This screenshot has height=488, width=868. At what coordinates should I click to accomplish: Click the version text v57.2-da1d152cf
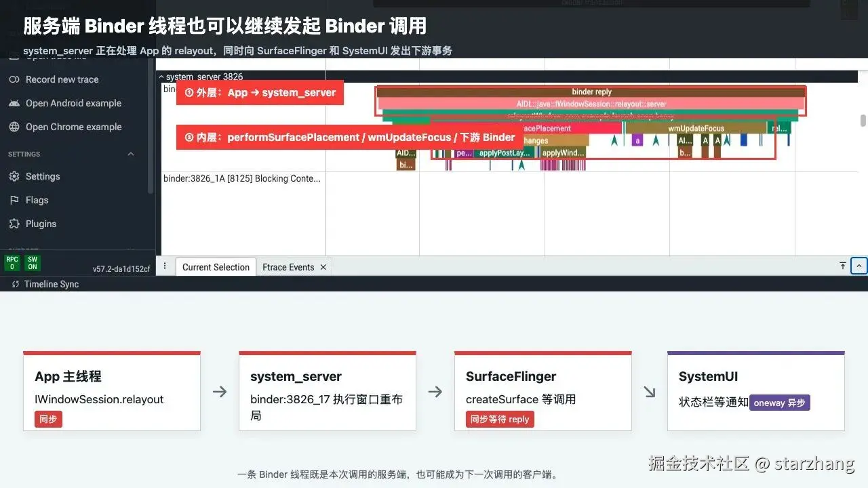click(121, 268)
